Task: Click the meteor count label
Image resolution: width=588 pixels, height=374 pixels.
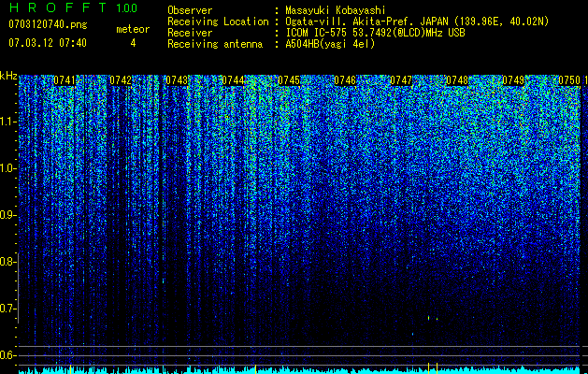Action: 133,29
